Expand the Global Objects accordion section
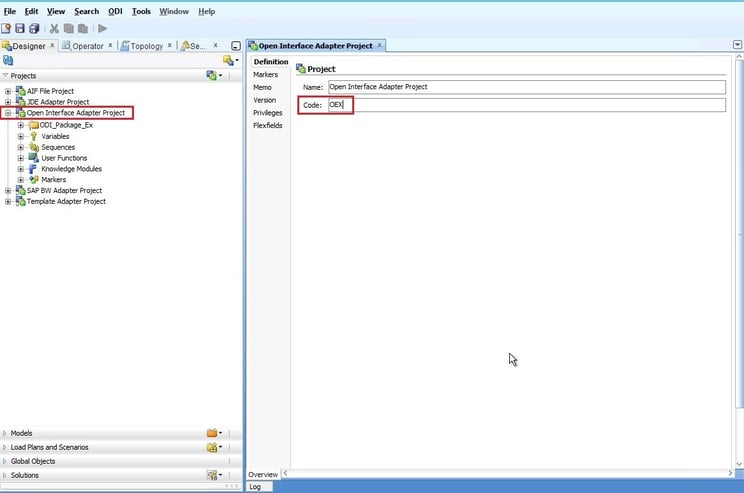This screenshot has width=744, height=493. 5,461
